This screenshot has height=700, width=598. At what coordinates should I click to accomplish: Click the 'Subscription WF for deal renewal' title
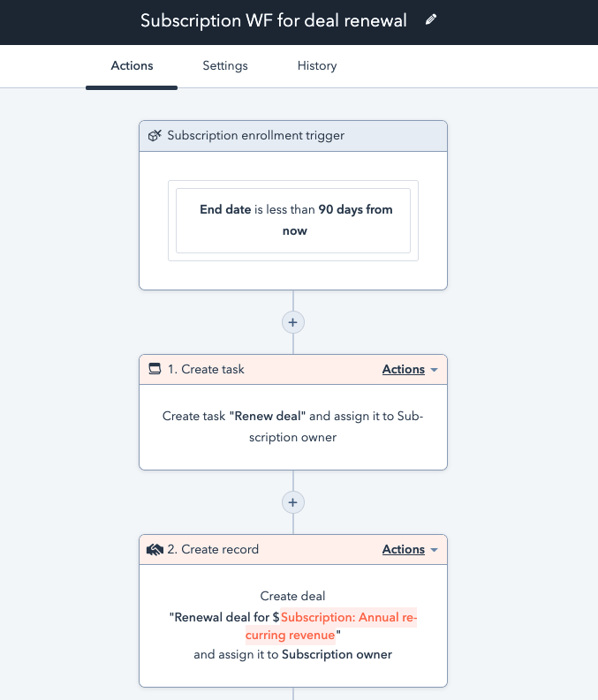pyautogui.click(x=274, y=20)
